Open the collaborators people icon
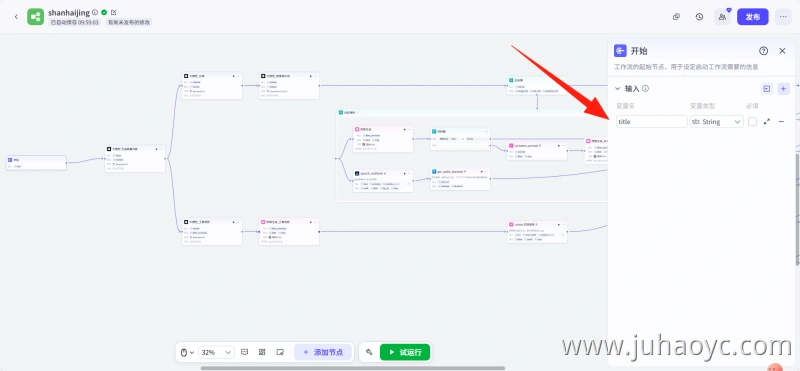 722,16
